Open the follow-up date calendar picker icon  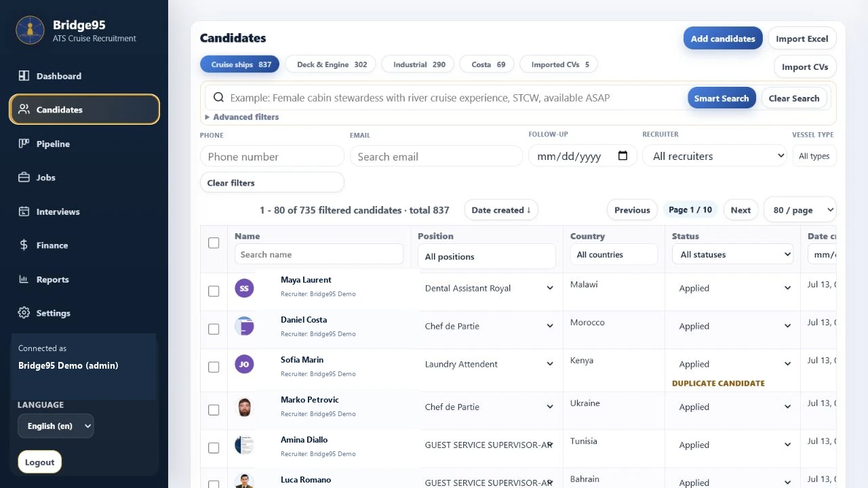[623, 156]
